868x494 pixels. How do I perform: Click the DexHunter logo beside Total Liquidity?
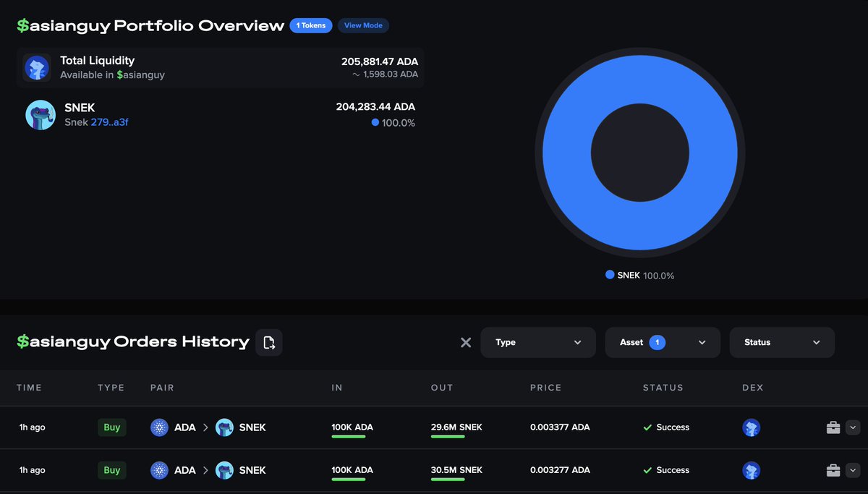[37, 67]
